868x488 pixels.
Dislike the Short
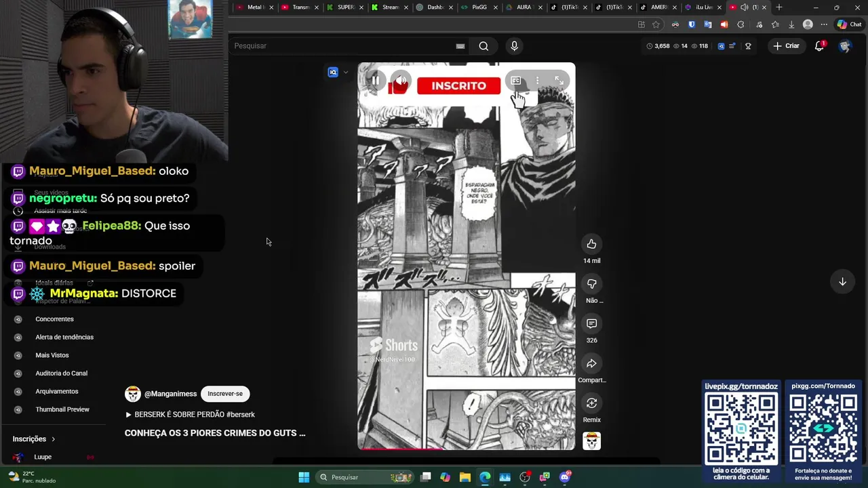click(591, 284)
